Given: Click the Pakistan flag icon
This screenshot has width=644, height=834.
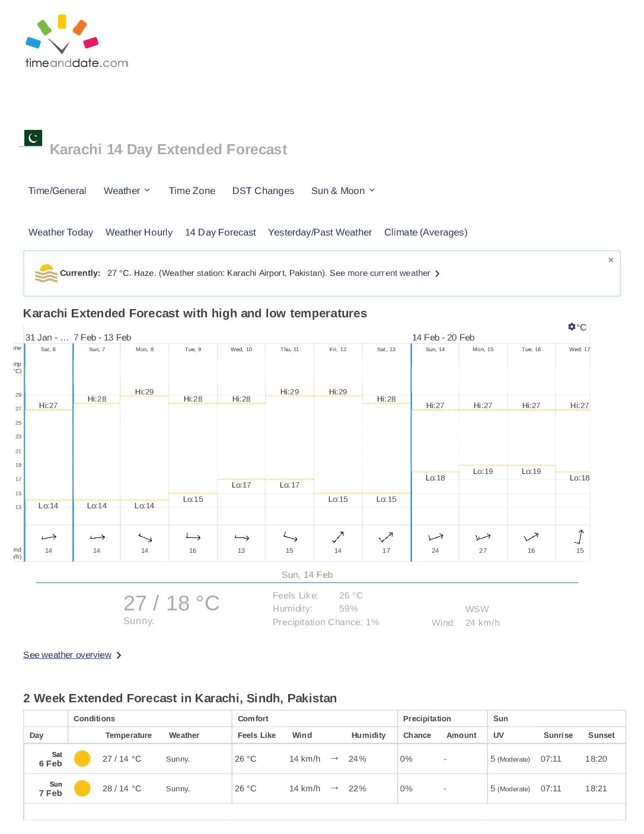Looking at the screenshot, I should [33, 138].
